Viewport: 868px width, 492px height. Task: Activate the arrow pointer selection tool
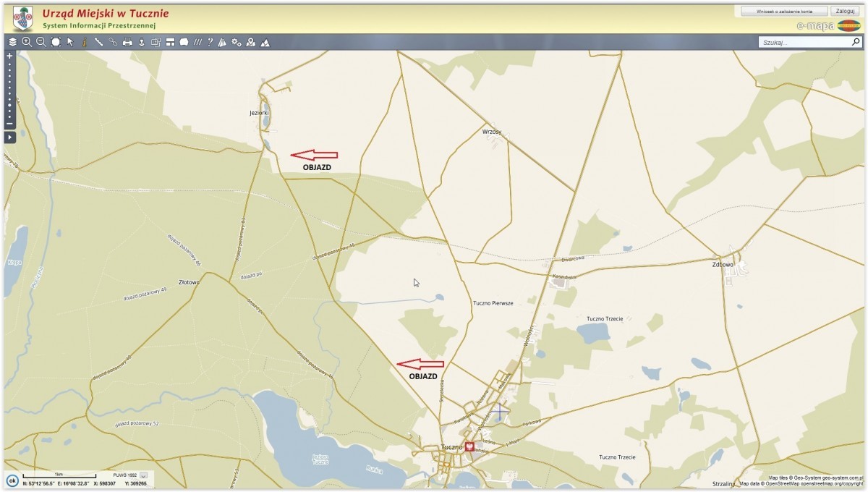click(70, 43)
